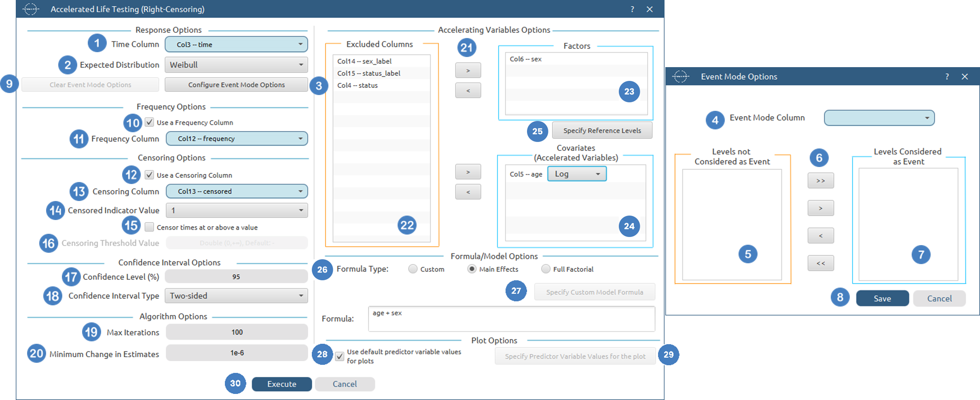
Task: Click the help question mark in Accelerated Life Testing title bar
Action: click(x=632, y=9)
